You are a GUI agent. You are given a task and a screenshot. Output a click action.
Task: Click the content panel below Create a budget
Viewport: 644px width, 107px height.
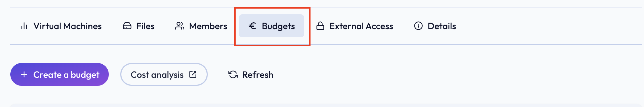326,105
